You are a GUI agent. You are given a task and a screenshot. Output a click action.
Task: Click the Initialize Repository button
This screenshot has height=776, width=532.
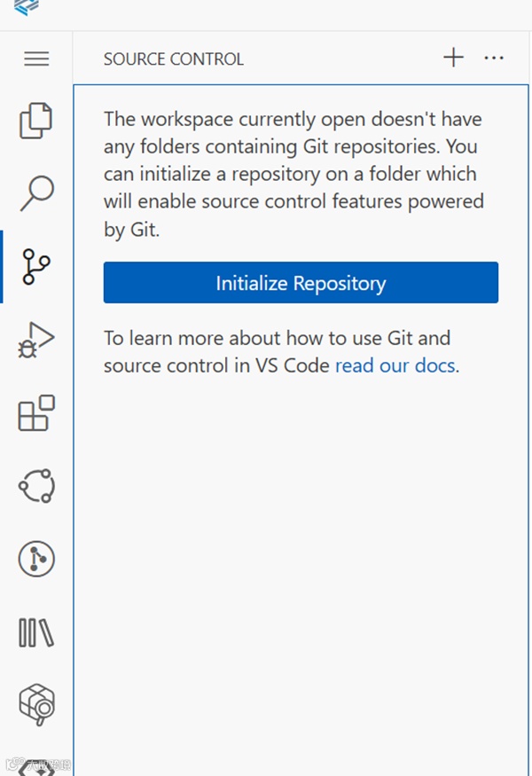(301, 283)
